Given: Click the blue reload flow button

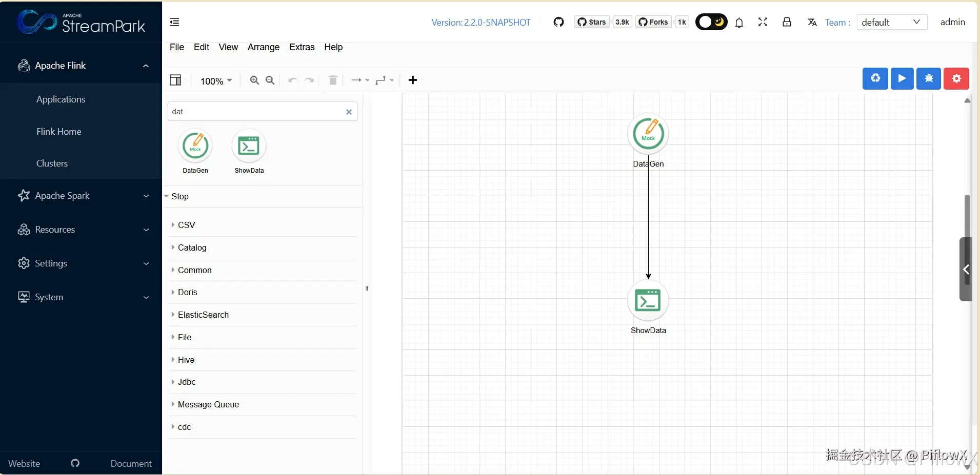Looking at the screenshot, I should 875,78.
